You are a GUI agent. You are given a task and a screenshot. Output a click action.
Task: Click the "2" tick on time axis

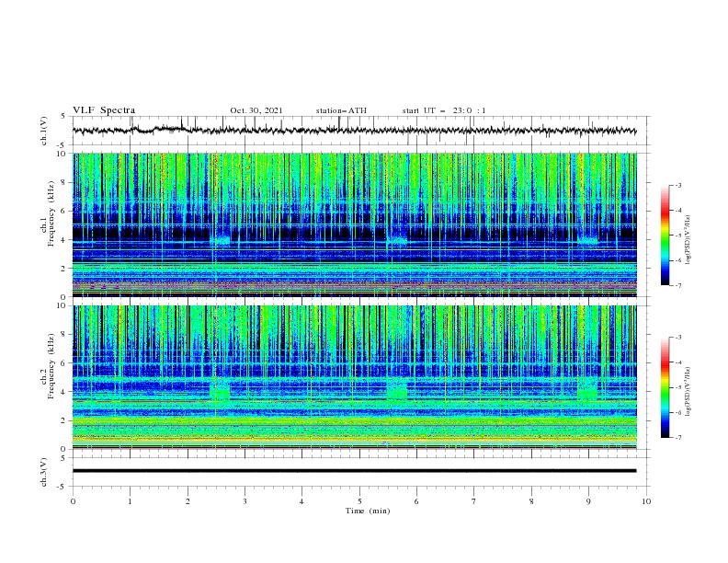pos(188,501)
